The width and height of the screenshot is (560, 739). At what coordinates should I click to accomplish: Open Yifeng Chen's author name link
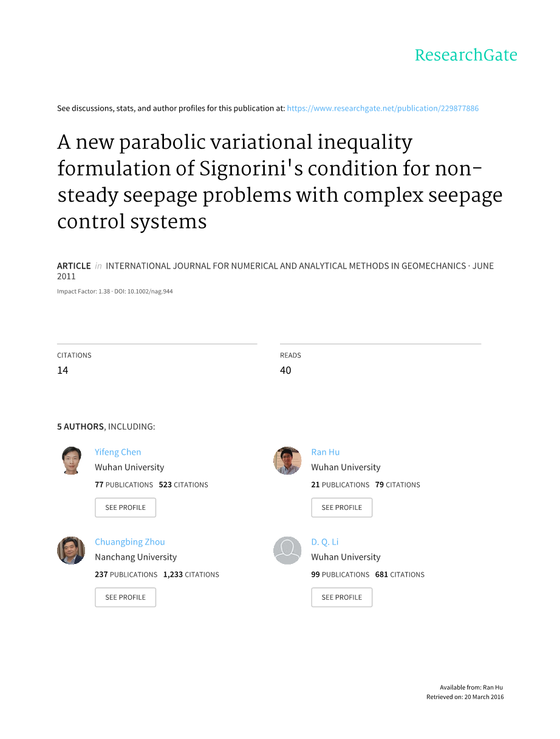pos(118,452)
